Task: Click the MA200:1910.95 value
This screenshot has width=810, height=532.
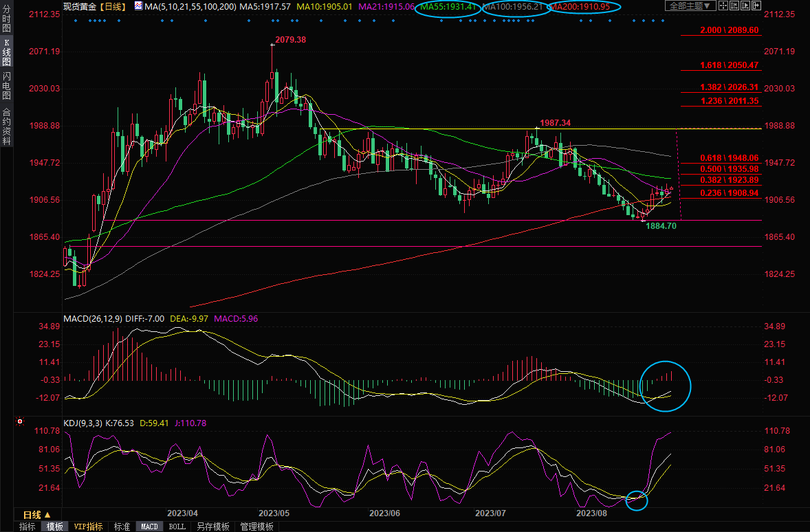Action: click(579, 7)
